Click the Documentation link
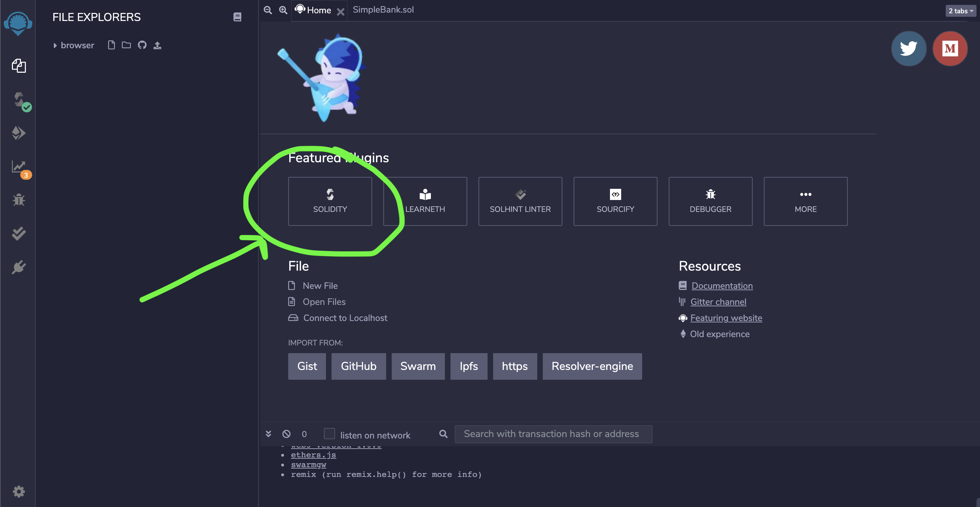 point(722,286)
